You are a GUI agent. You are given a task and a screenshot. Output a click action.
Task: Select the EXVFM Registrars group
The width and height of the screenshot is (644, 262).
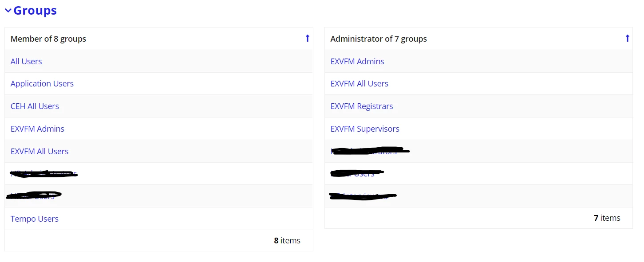(362, 106)
